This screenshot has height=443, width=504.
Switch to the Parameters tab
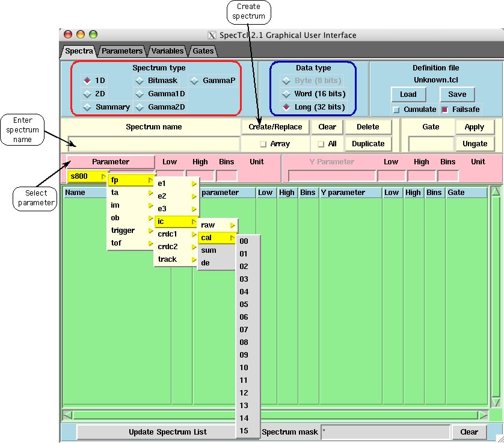click(x=122, y=51)
